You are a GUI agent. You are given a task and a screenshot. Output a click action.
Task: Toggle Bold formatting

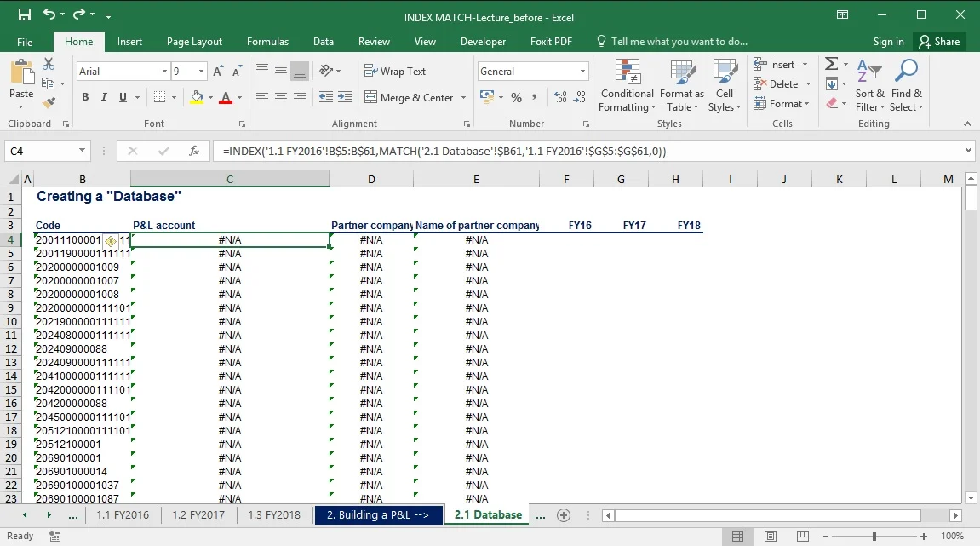pyautogui.click(x=85, y=98)
